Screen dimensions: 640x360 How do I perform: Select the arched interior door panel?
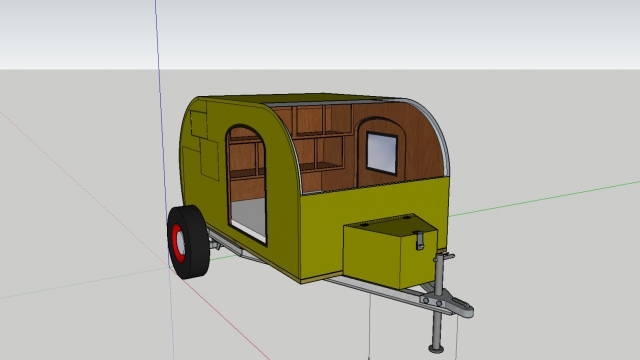click(380, 151)
